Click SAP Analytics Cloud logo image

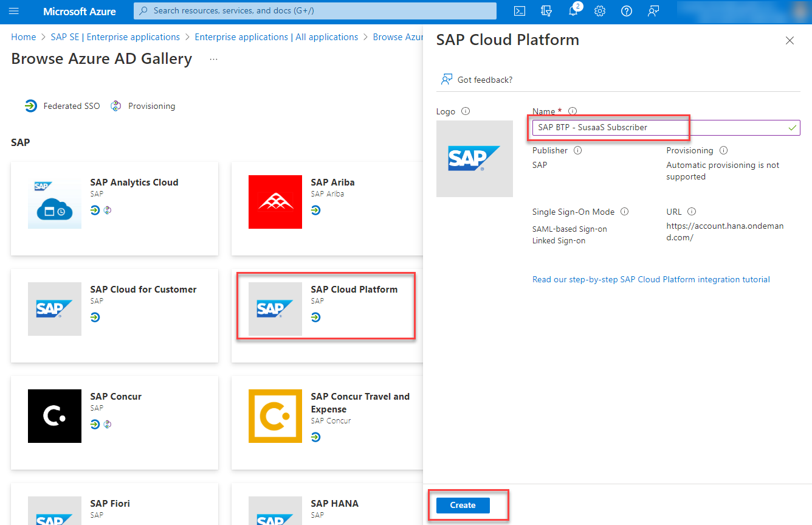click(x=55, y=202)
